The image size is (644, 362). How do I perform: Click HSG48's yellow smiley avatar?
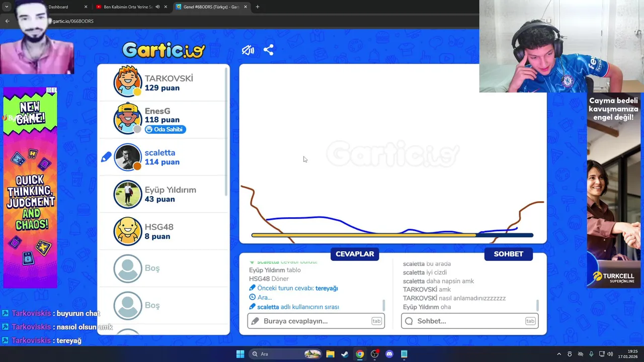pos(128,231)
